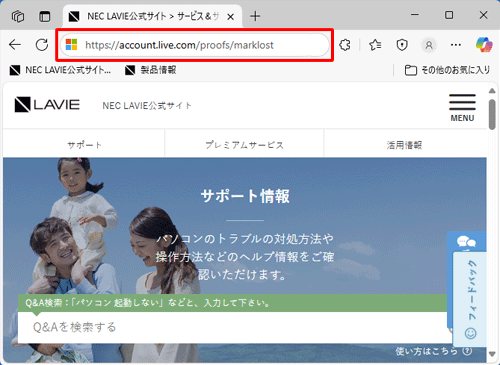Open the Settings and more ellipsis menu
Viewport: 500px width, 365px height.
(x=456, y=45)
